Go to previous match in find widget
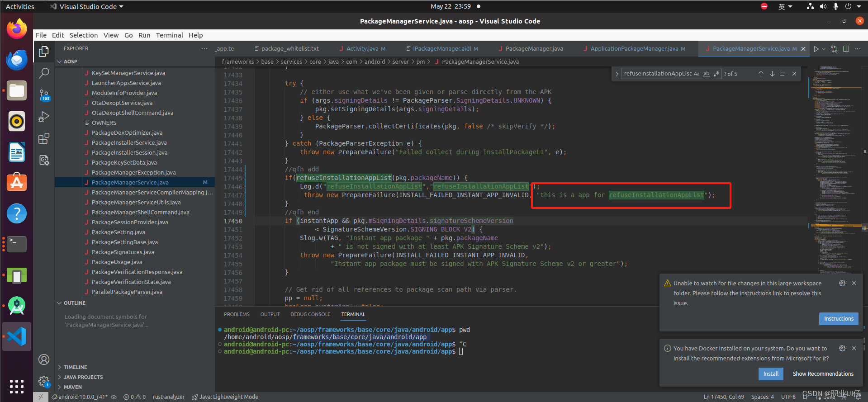This screenshot has height=402, width=868. (x=761, y=74)
